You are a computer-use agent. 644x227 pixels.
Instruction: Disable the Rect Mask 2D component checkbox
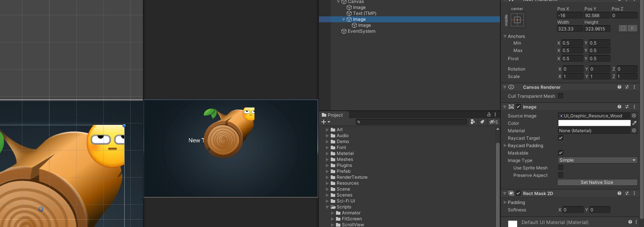pyautogui.click(x=518, y=193)
